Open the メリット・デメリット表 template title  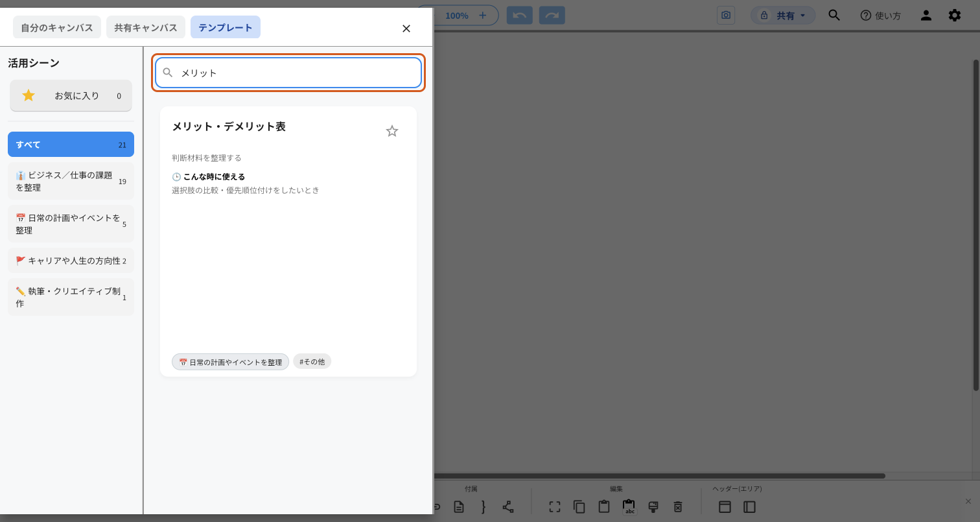pos(229,126)
